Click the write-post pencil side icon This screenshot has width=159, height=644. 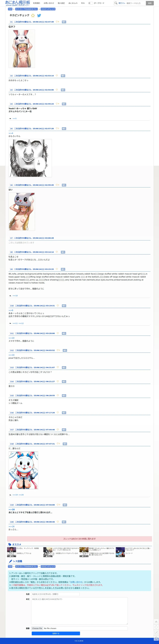pyautogui.click(x=156, y=632)
